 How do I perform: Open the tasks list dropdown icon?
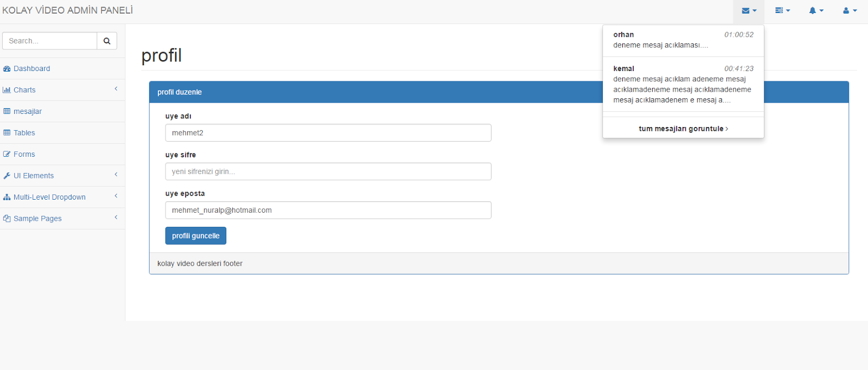coord(782,11)
